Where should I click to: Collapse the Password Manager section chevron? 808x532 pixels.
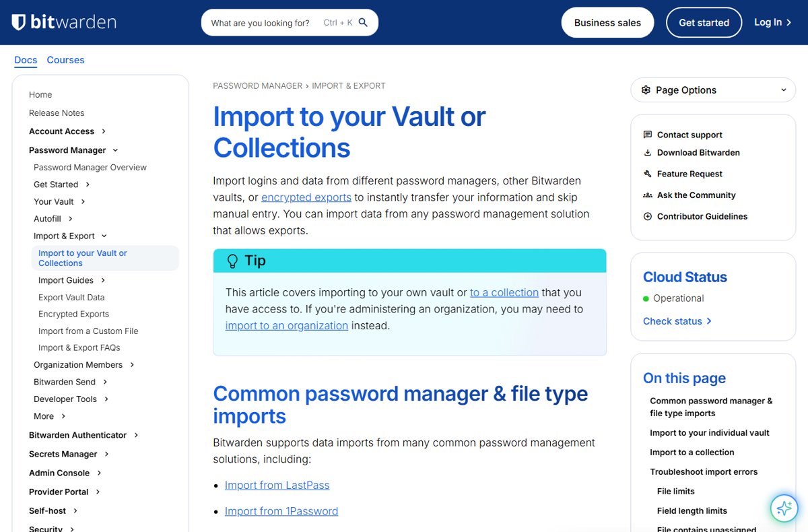(115, 150)
